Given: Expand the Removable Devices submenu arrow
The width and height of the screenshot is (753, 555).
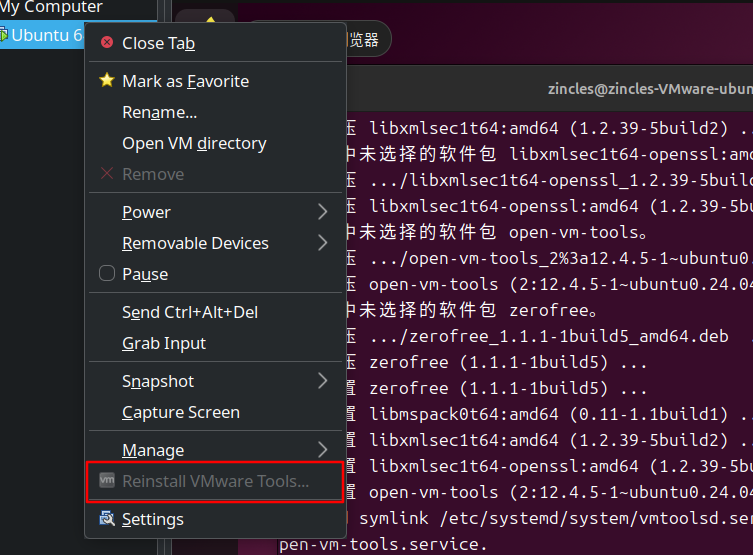Looking at the screenshot, I should pos(323,243).
